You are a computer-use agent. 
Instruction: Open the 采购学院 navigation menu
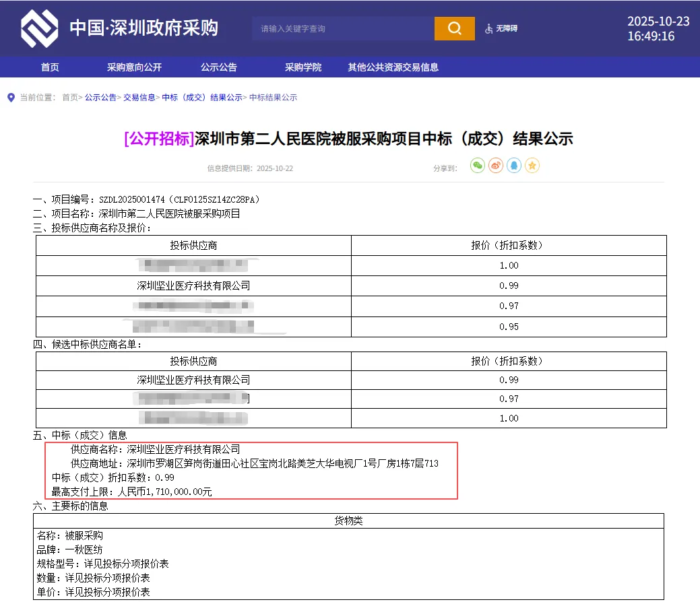click(303, 67)
